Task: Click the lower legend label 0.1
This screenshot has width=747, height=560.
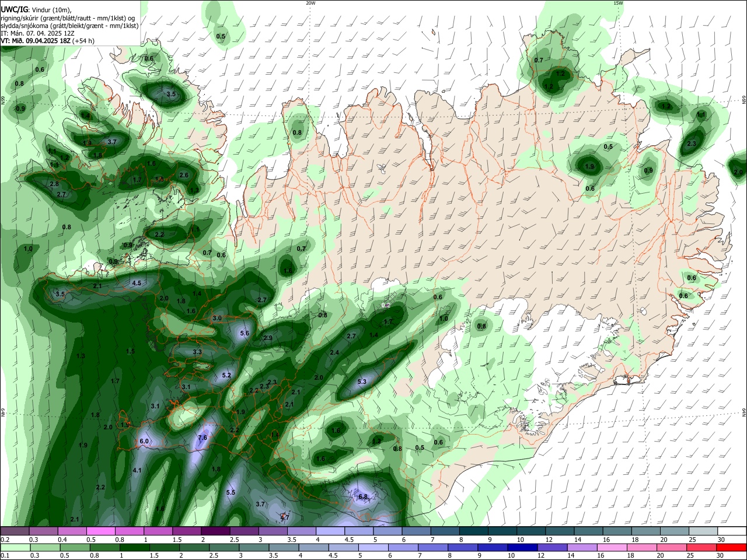Action: [5, 556]
